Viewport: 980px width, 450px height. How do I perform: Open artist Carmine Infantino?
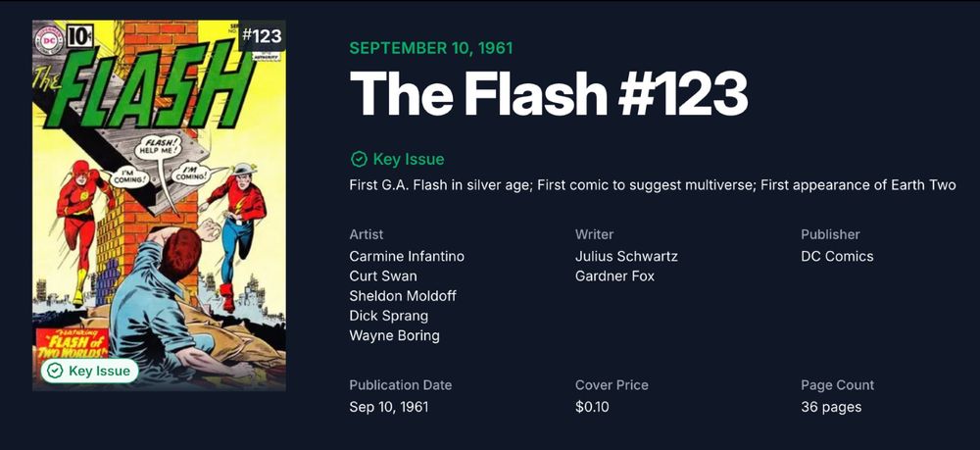pyautogui.click(x=407, y=256)
